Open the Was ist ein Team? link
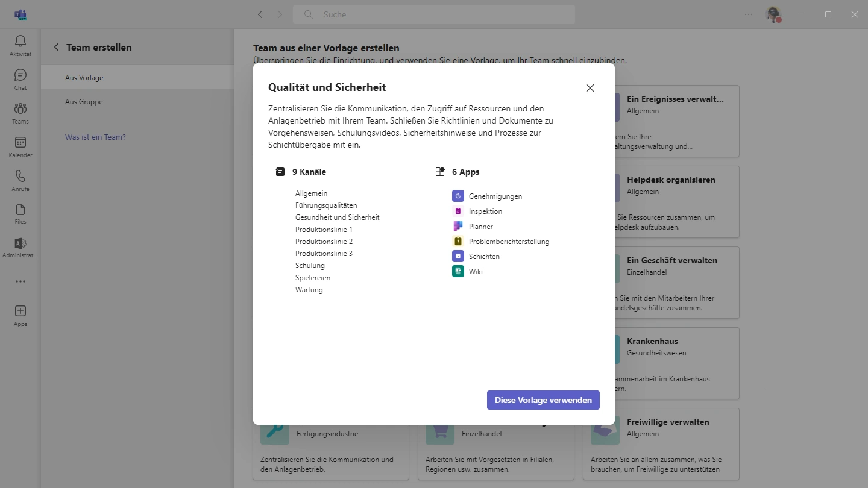The image size is (868, 488). (95, 137)
